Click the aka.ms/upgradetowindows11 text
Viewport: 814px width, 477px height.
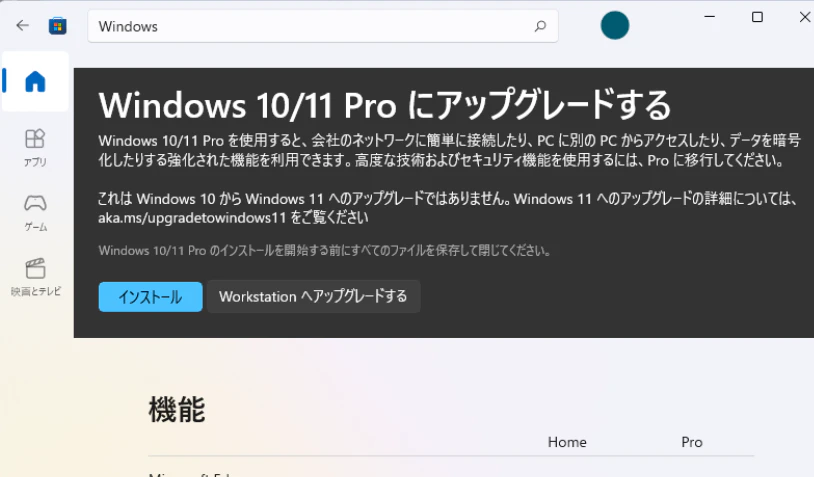pos(192,217)
